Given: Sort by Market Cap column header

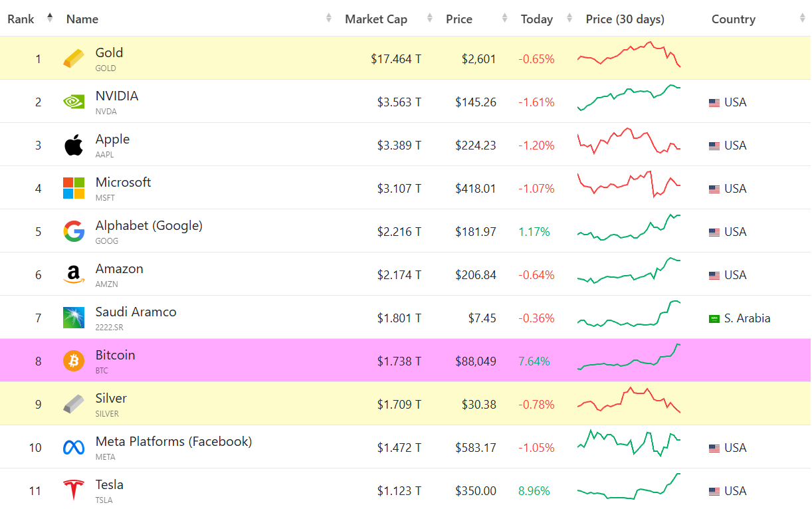Looking at the screenshot, I should (376, 19).
